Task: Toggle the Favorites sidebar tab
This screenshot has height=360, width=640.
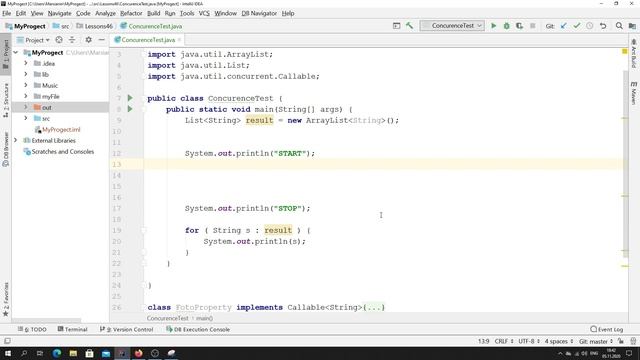Action: [x=6, y=299]
